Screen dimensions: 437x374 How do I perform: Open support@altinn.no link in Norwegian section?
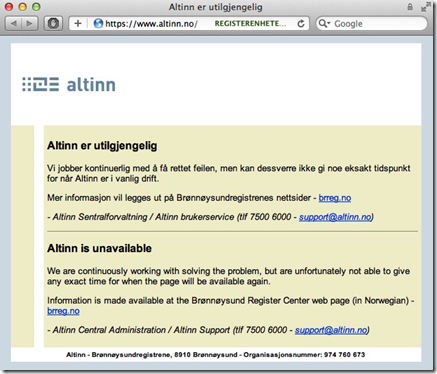335,217
